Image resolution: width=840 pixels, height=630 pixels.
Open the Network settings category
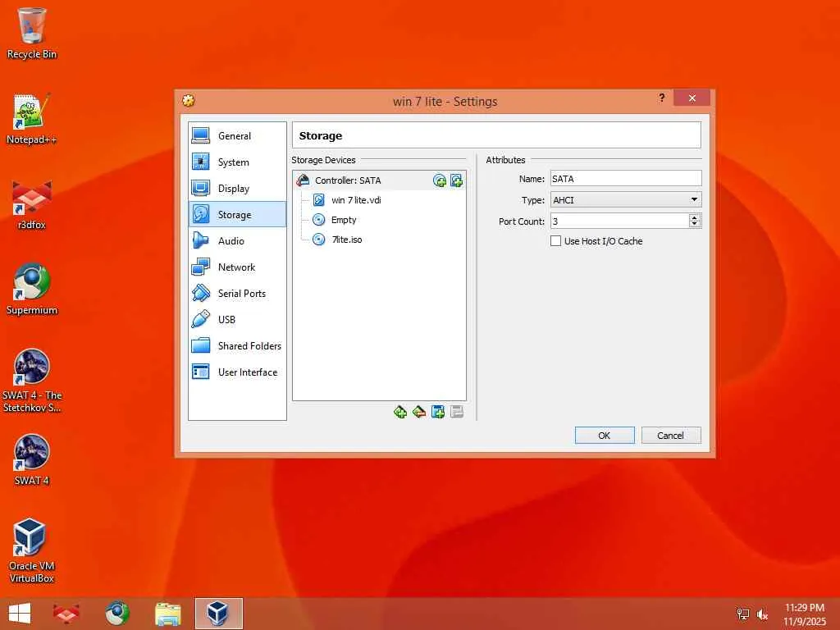237,267
